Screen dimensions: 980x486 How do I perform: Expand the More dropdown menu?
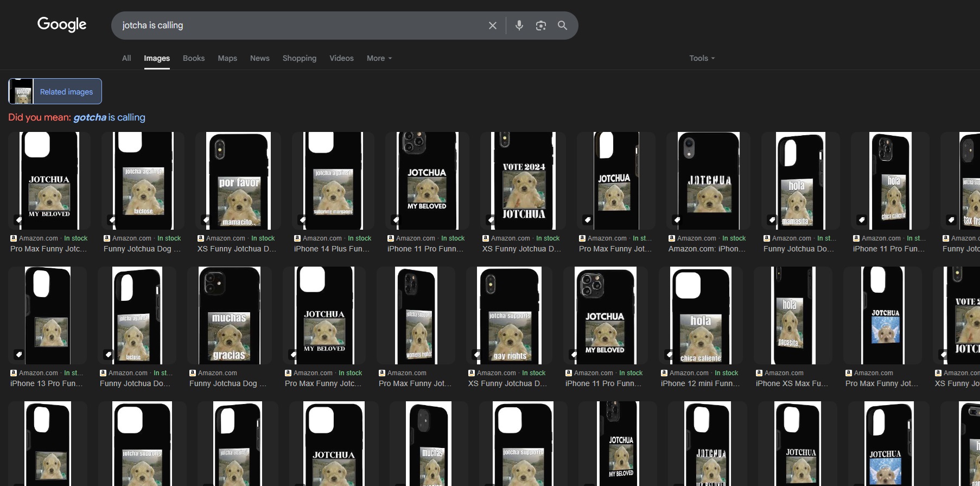(379, 58)
